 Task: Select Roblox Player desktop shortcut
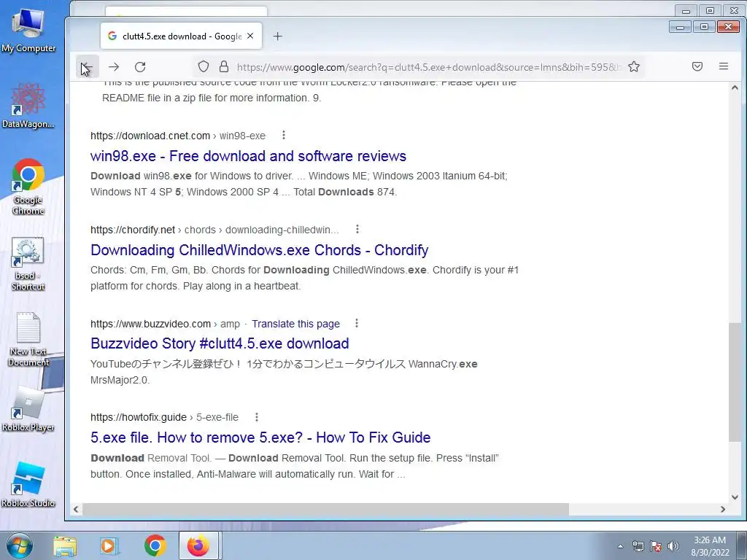pyautogui.click(x=28, y=410)
